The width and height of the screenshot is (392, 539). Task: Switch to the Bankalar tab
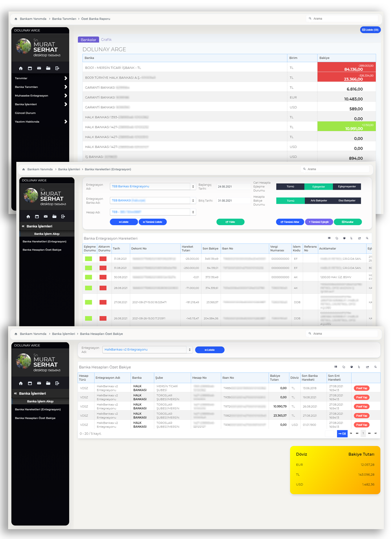88,40
